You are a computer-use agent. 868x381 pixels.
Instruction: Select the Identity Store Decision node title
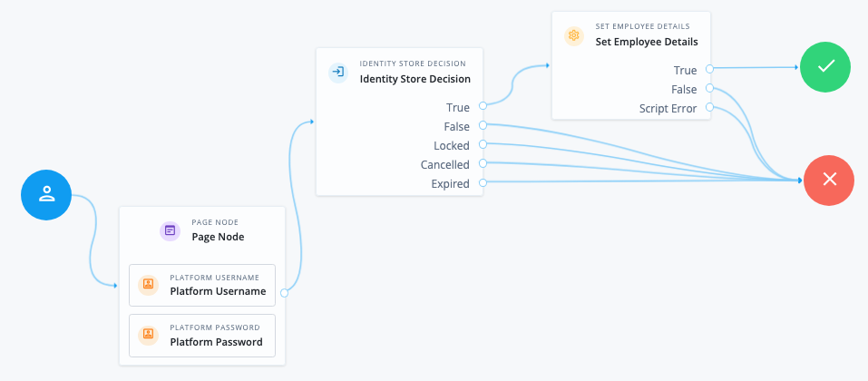tap(414, 79)
